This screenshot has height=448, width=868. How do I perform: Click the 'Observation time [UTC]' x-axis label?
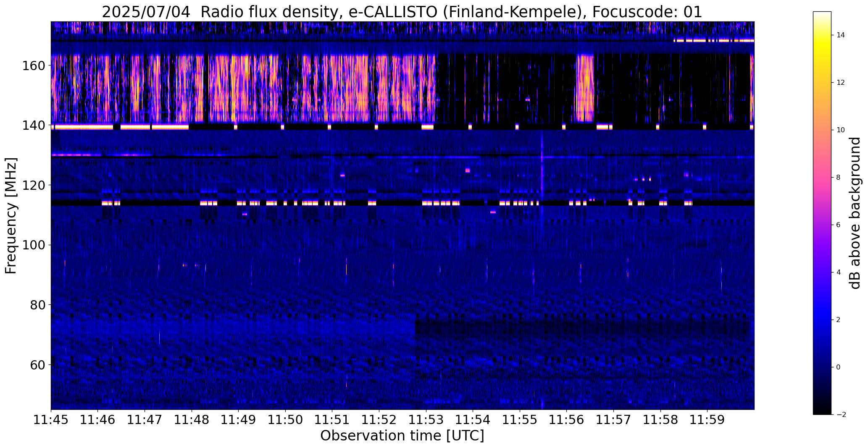pos(402,436)
